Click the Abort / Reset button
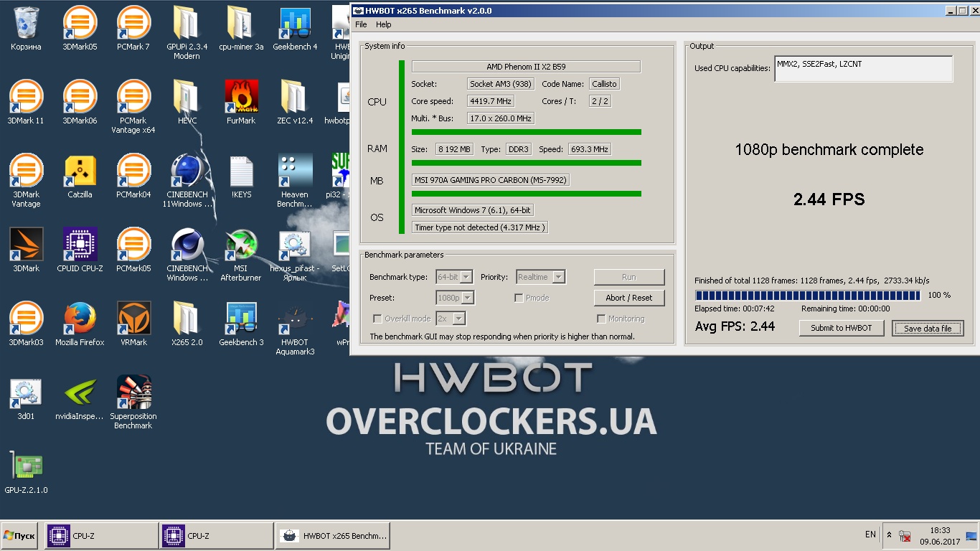980x551 pixels. 629,298
